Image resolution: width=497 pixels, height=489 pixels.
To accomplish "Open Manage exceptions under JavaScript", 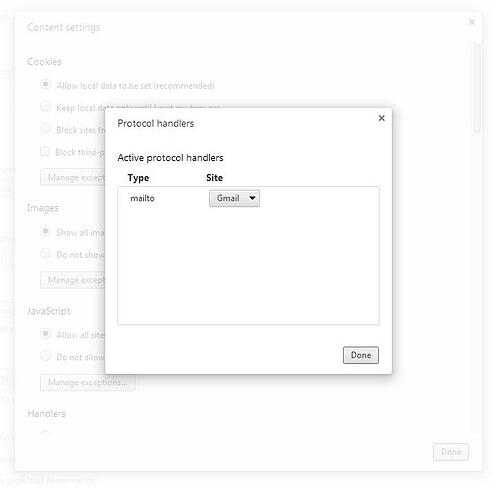I will tap(88, 382).
